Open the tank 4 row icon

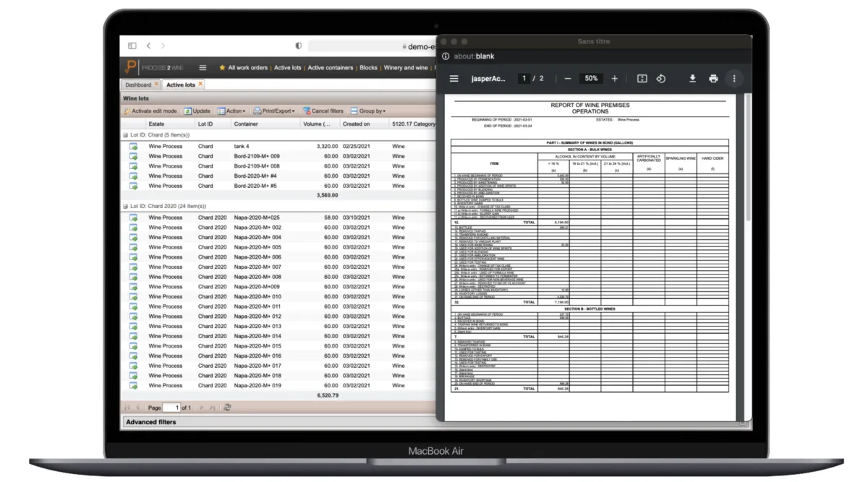133,147
